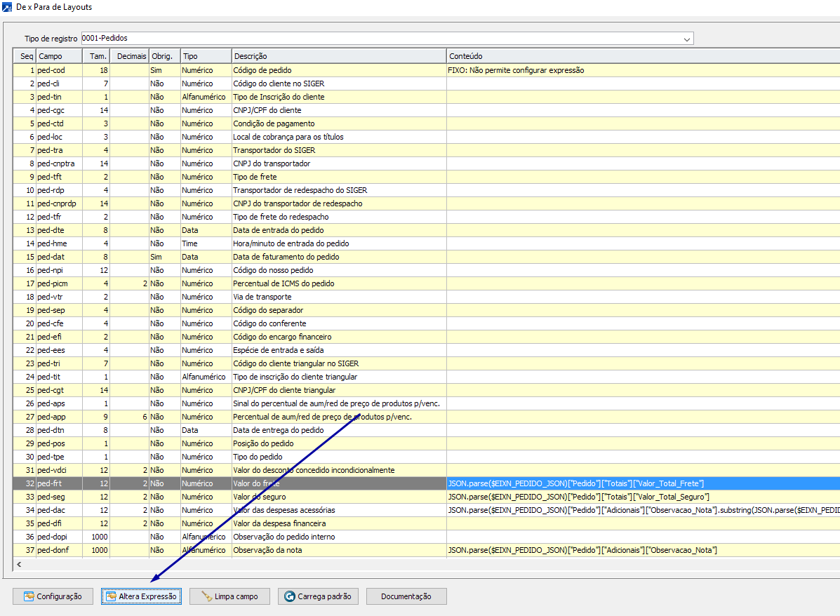Click Conteúdo cell of ped-seg row
840x616 pixels.
coord(642,497)
